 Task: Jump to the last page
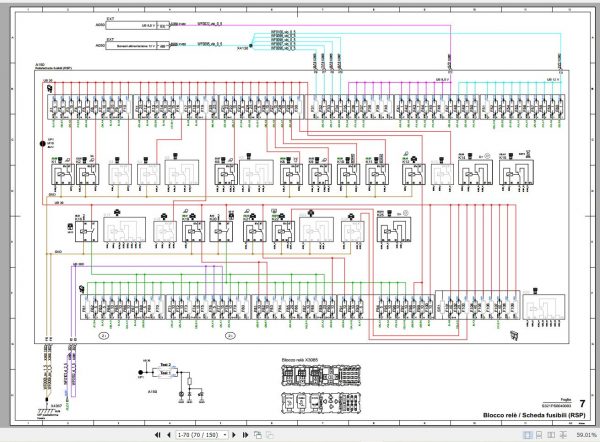pyautogui.click(x=245, y=435)
